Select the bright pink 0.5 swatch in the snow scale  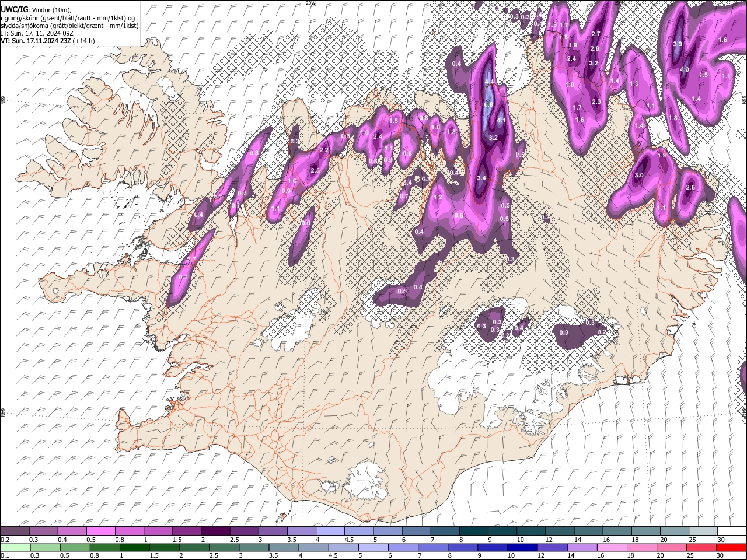pos(100,531)
